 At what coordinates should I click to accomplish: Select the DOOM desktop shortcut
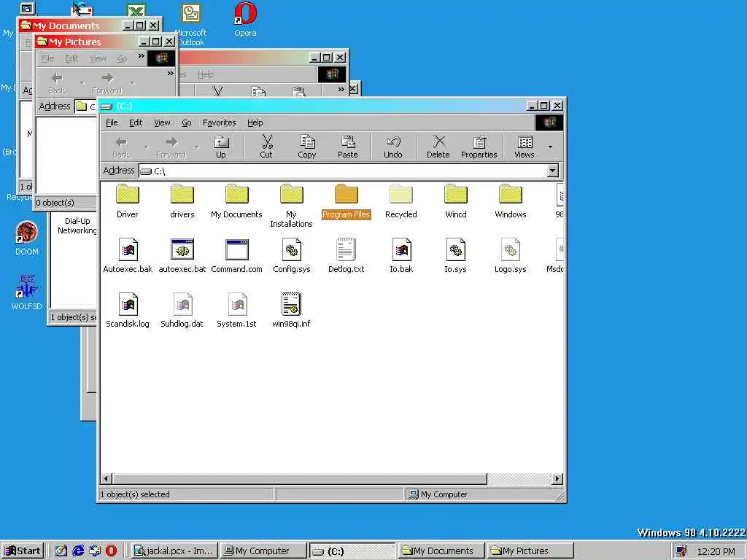point(27,239)
